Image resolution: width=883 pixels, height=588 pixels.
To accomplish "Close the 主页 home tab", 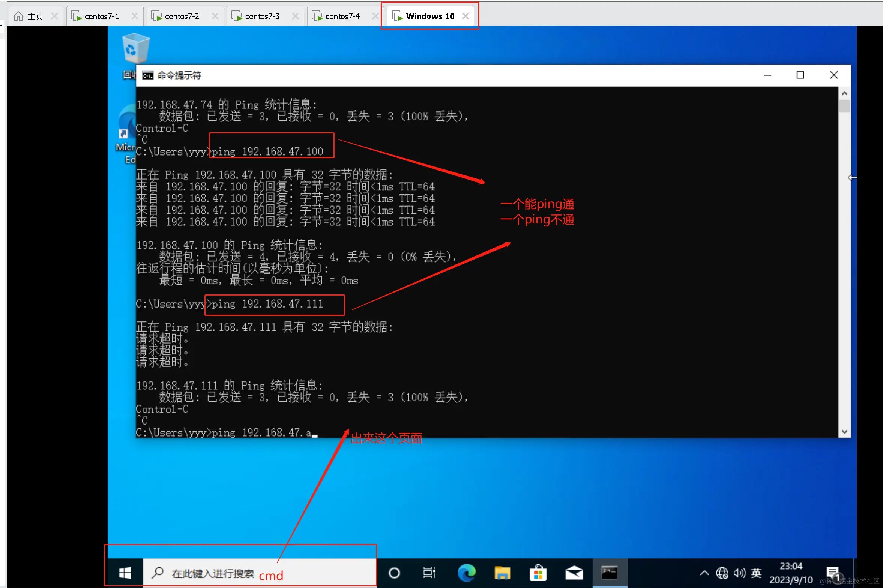I will tap(54, 16).
